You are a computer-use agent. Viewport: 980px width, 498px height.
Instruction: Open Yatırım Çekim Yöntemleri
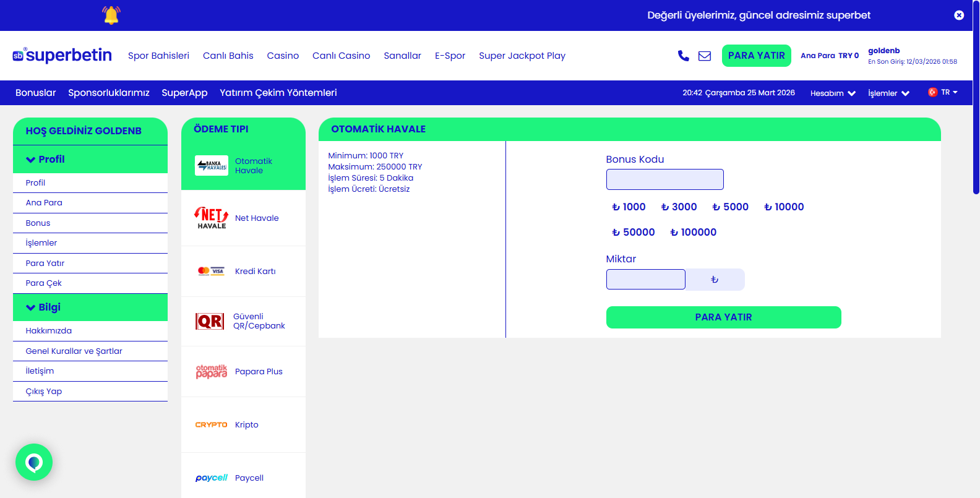point(278,93)
